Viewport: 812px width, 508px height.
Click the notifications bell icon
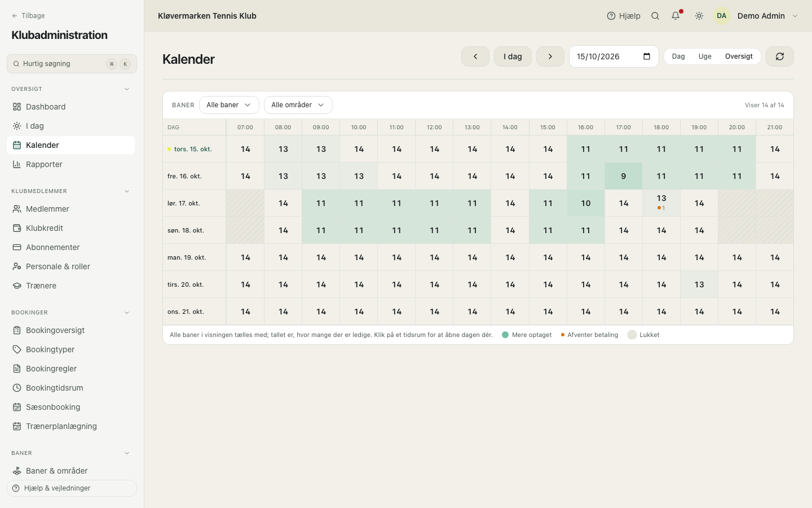(676, 16)
